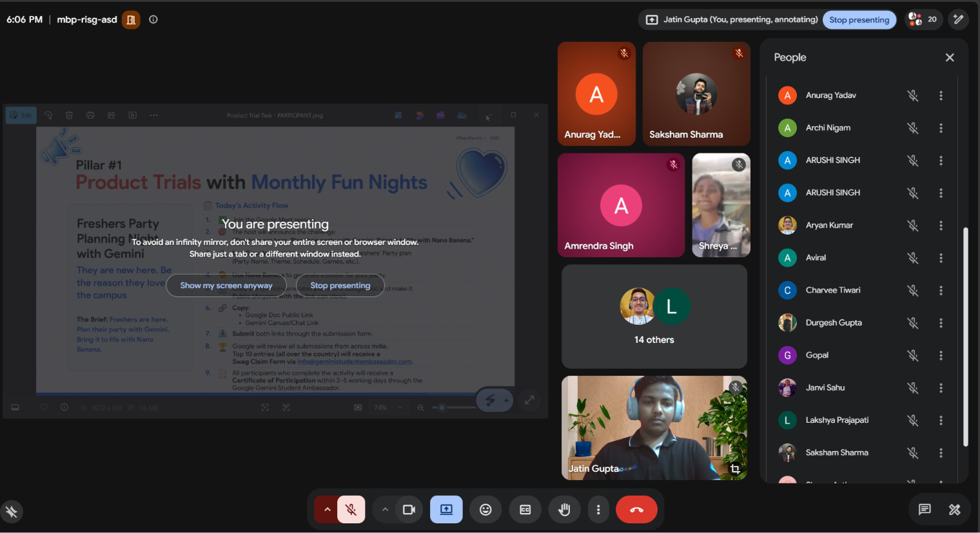Open more actions menu for Charvee Tiwari
This screenshot has height=533, width=980.
tap(941, 290)
